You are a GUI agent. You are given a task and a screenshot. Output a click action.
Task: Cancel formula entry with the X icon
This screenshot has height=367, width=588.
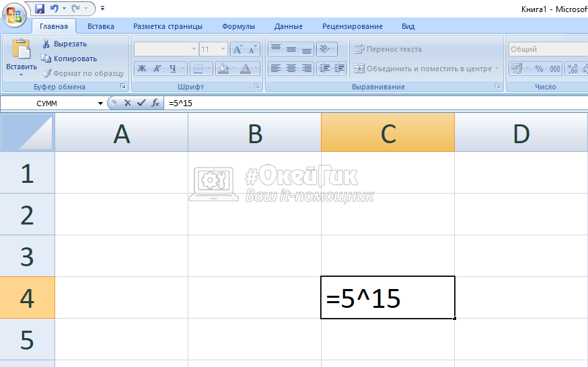127,103
